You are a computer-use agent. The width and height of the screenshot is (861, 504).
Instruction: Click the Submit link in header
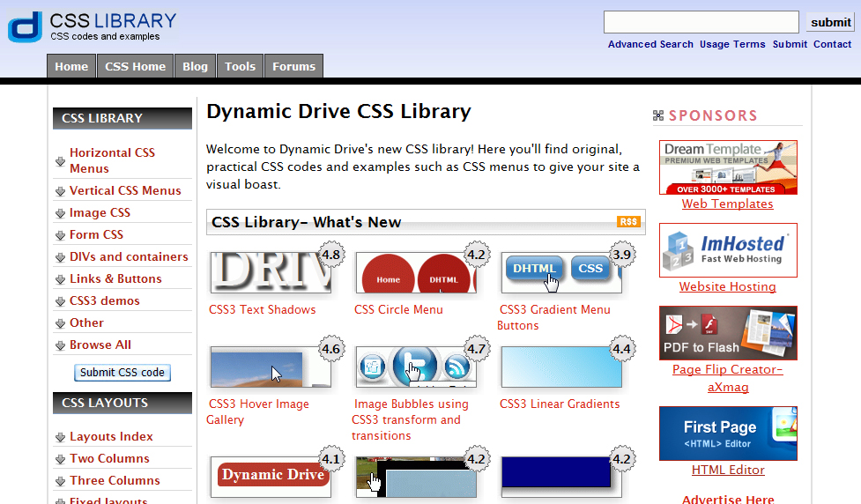[x=790, y=44]
